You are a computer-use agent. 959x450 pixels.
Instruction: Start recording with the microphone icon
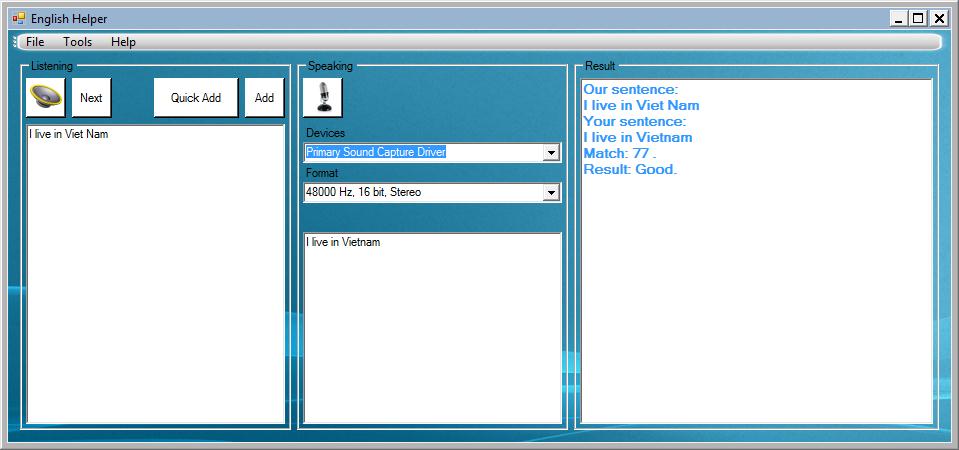(323, 97)
